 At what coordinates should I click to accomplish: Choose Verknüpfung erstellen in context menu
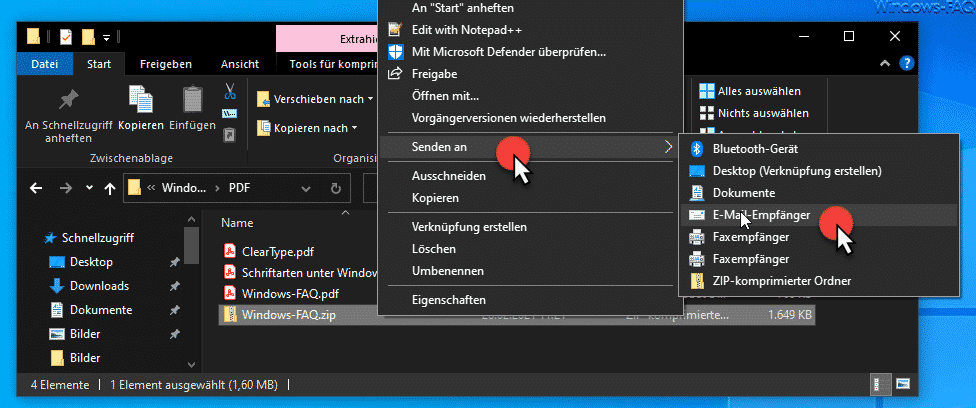(x=528, y=227)
